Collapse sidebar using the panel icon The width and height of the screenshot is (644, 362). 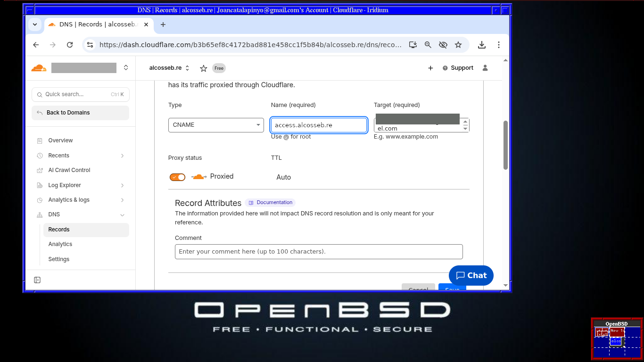tap(37, 280)
